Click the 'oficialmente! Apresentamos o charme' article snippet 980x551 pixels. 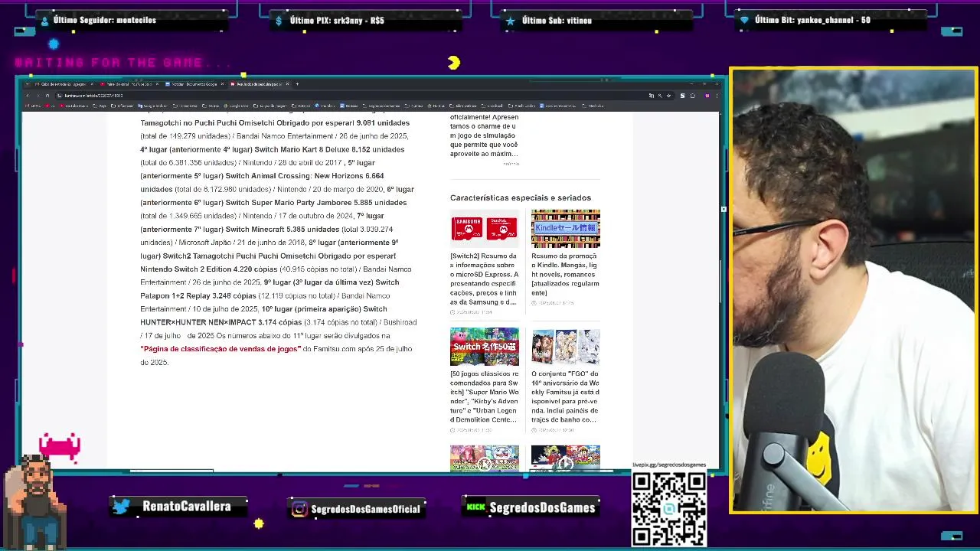point(484,135)
